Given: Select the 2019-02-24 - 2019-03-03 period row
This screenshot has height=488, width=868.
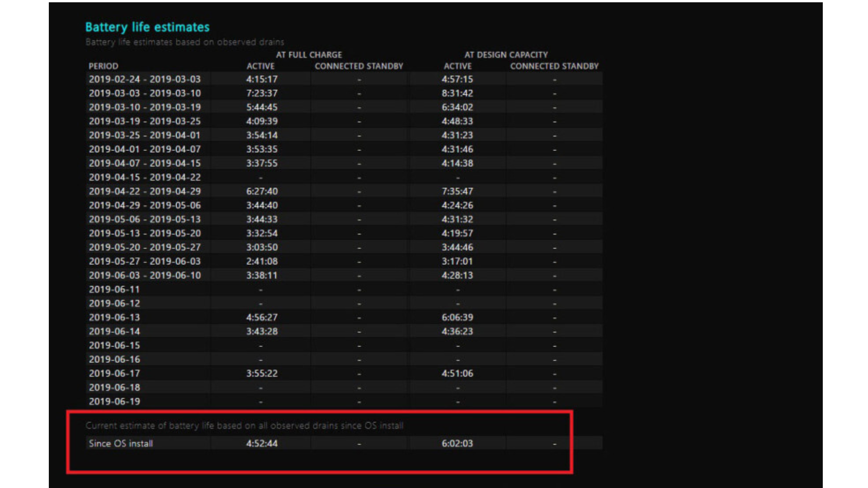Looking at the screenshot, I should tap(145, 79).
